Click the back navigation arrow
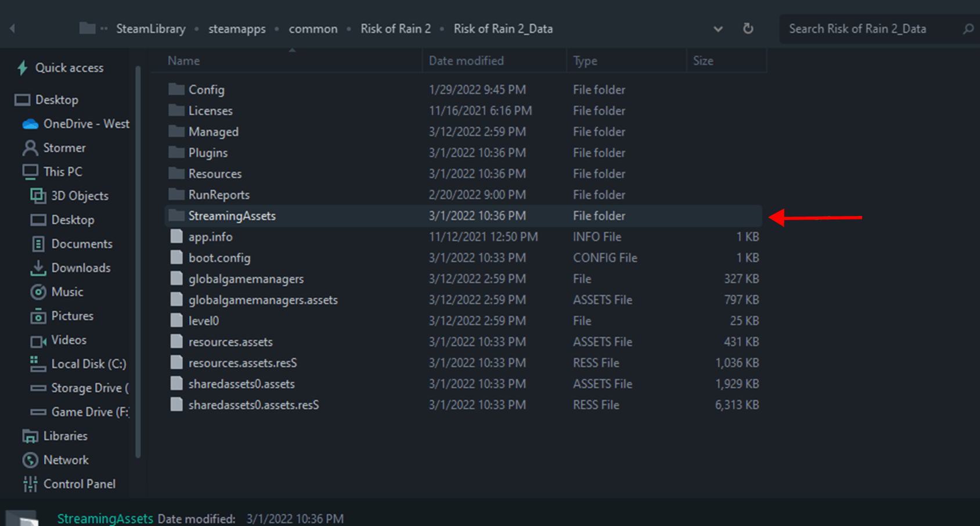This screenshot has height=526, width=980. point(12,28)
